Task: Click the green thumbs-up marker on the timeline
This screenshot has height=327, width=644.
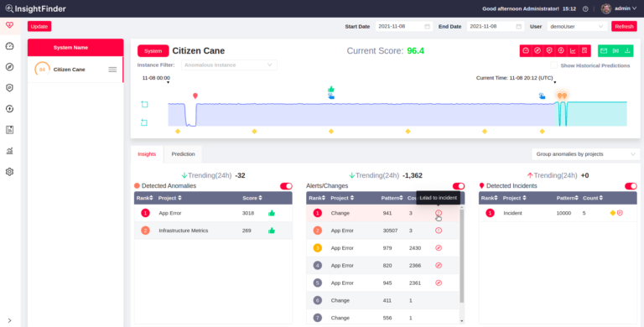Action: [331, 89]
